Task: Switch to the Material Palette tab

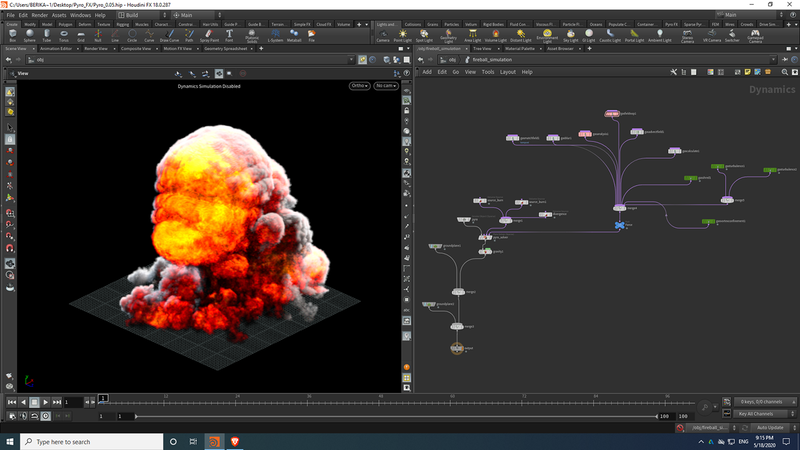Action: (518, 47)
